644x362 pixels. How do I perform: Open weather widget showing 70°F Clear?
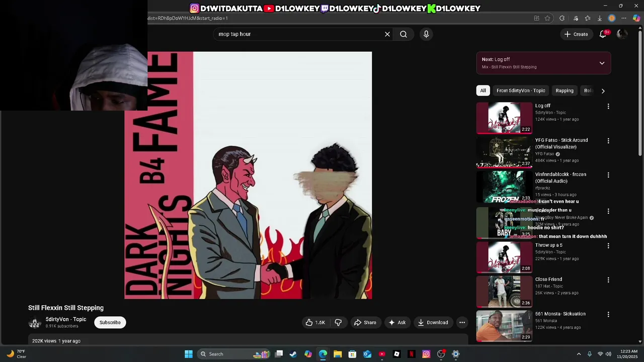click(x=16, y=354)
